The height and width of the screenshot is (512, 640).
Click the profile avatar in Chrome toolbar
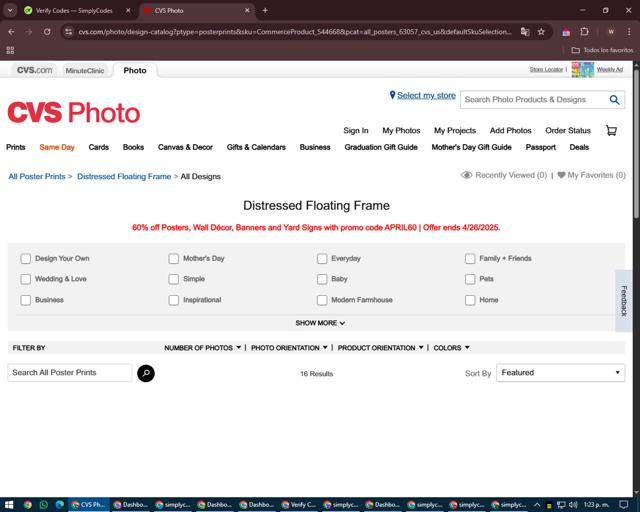click(611, 32)
